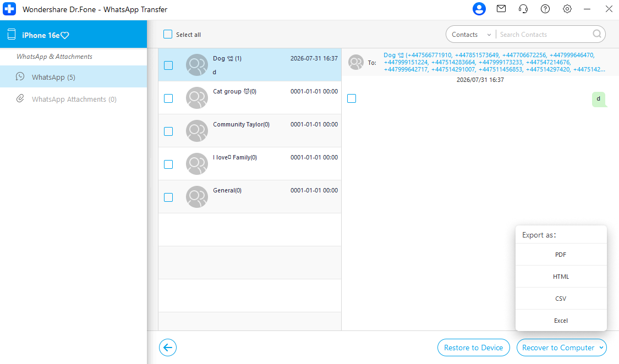The width and height of the screenshot is (619, 364).
Task: Click the WhatsApp chat bubble icon
Action: coord(20,76)
